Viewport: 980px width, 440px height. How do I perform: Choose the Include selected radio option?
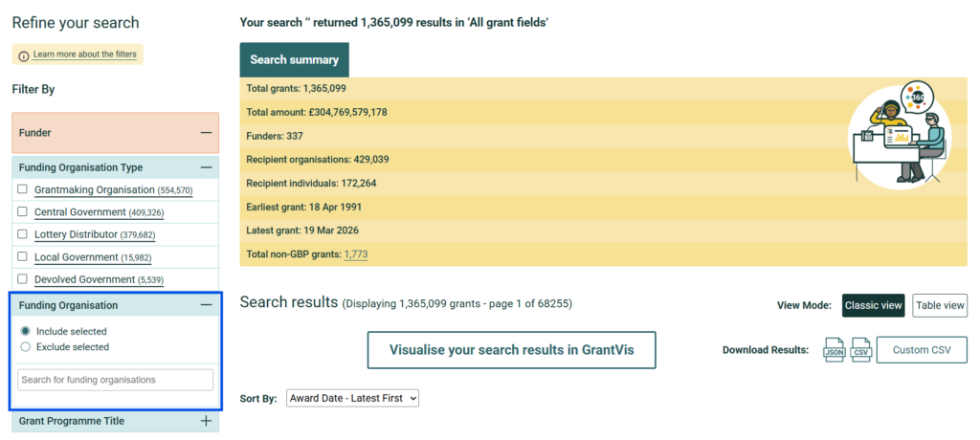26,331
